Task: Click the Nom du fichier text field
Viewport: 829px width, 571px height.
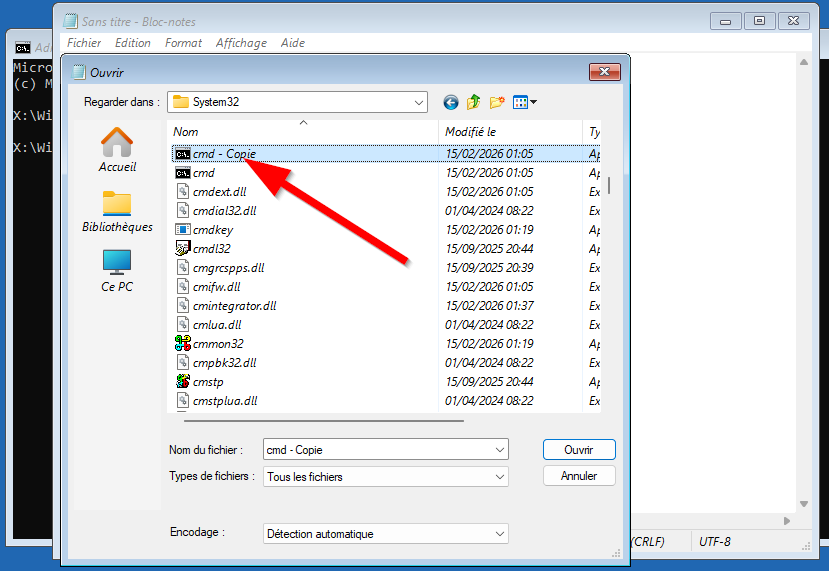Action: [x=378, y=450]
